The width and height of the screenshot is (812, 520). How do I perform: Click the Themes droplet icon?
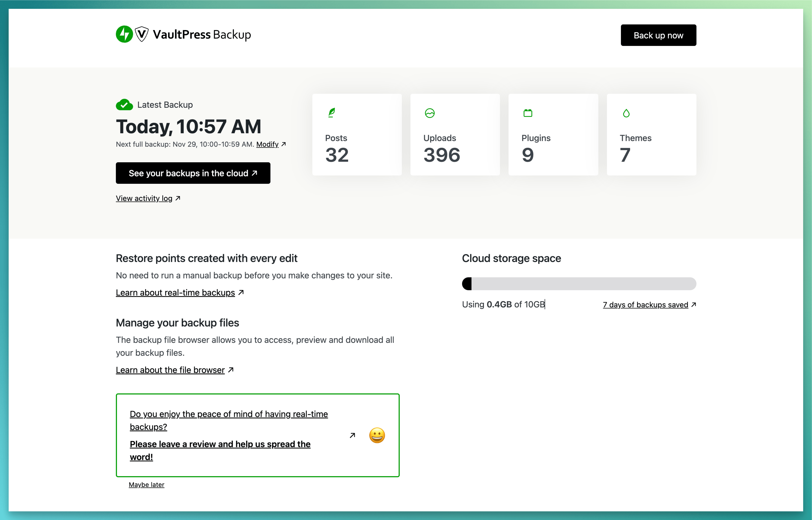(626, 113)
